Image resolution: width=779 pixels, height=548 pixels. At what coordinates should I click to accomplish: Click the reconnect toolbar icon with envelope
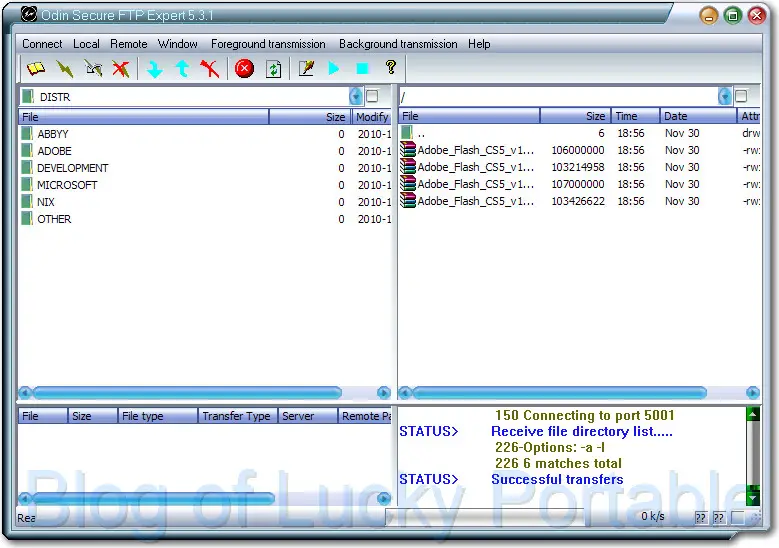point(93,69)
